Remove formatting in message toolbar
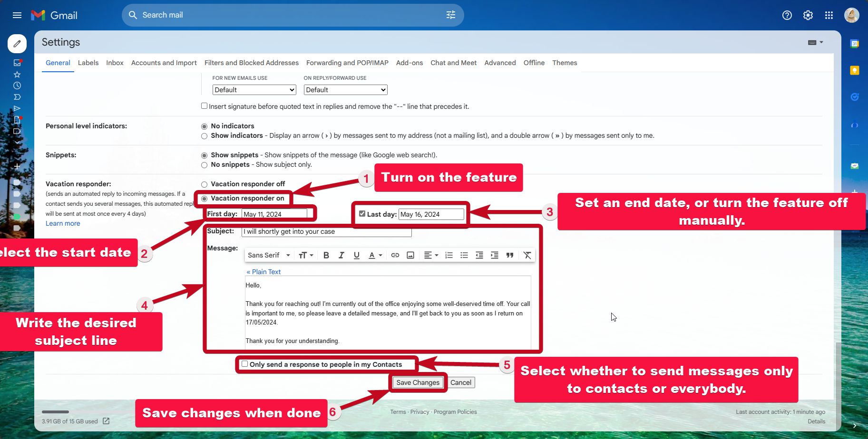Image resolution: width=868 pixels, height=439 pixels. (x=527, y=255)
